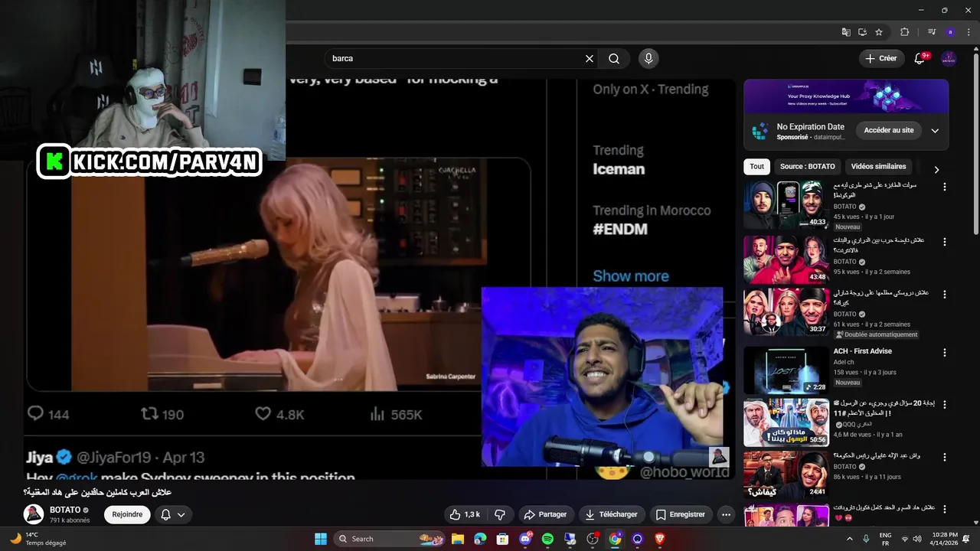Click the 'No Expiration Date' ad title

(810, 127)
